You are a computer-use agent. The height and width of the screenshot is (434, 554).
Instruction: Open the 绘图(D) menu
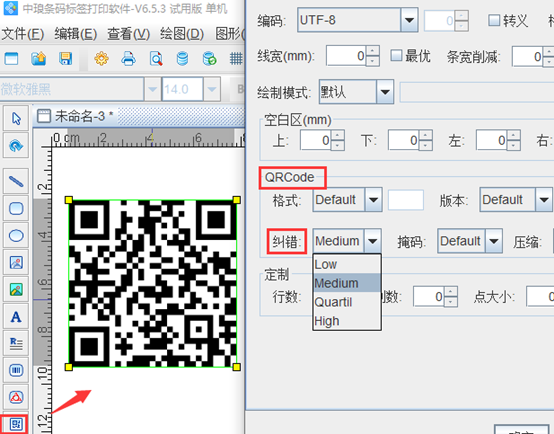click(x=182, y=34)
